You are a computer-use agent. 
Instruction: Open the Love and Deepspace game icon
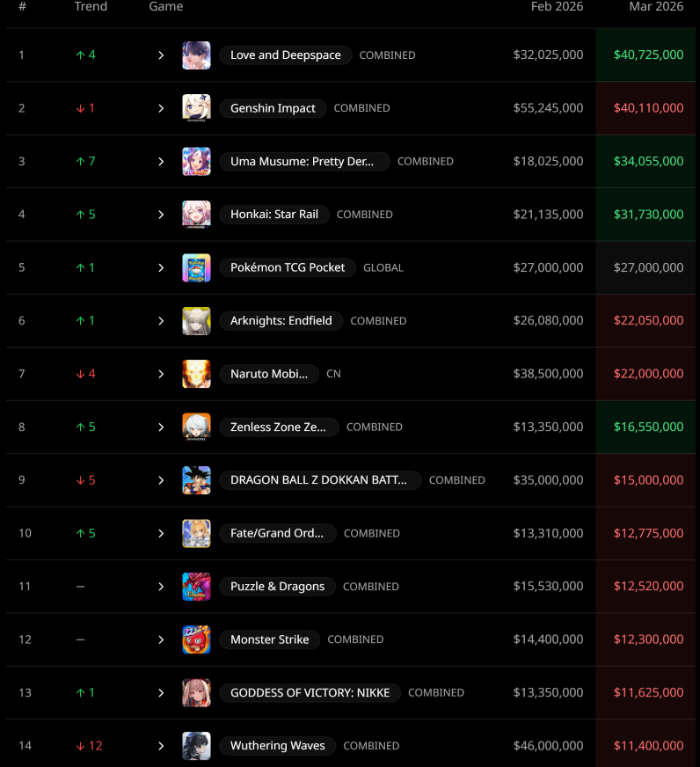coord(196,55)
